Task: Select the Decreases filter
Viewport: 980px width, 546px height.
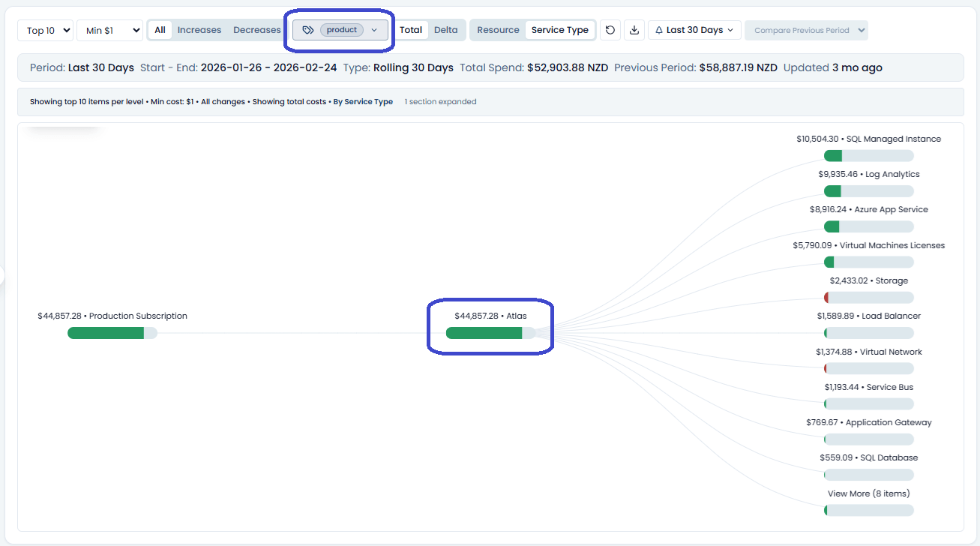Action: [x=257, y=30]
